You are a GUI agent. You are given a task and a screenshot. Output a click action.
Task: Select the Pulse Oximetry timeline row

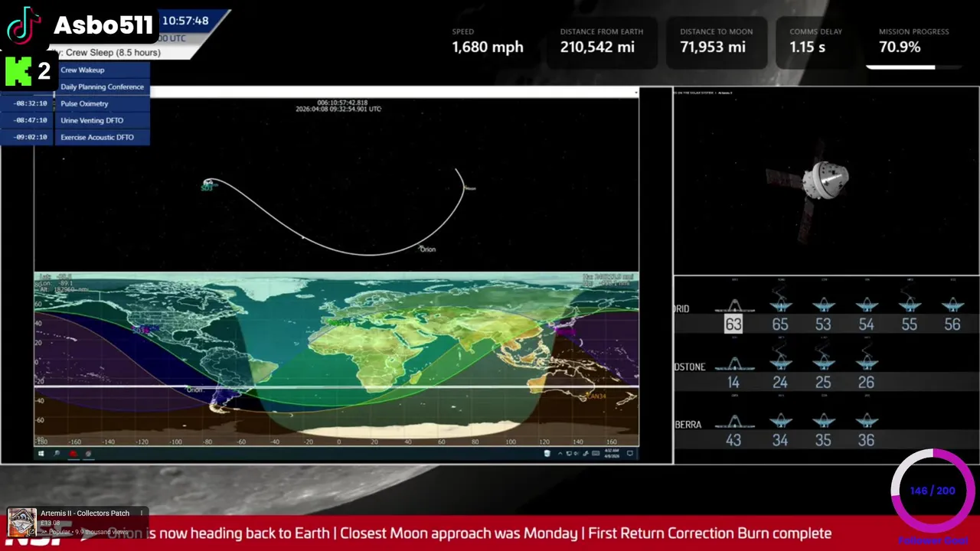[x=102, y=104]
